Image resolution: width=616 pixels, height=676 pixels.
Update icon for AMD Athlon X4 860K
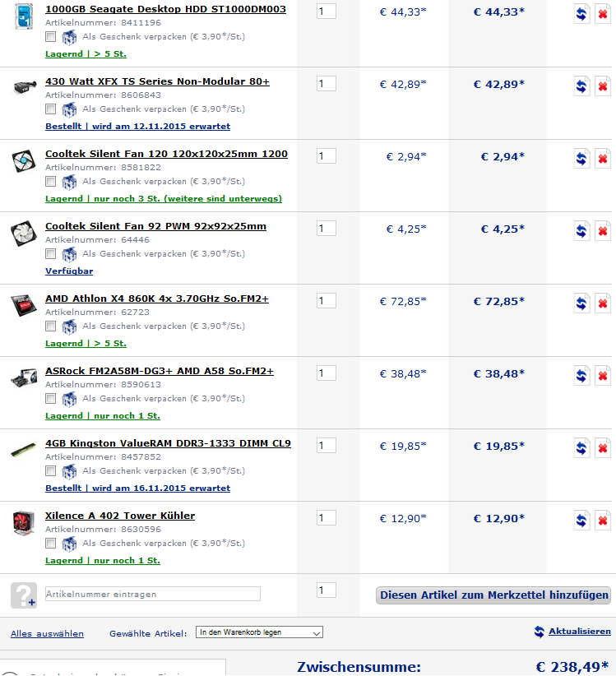(581, 303)
